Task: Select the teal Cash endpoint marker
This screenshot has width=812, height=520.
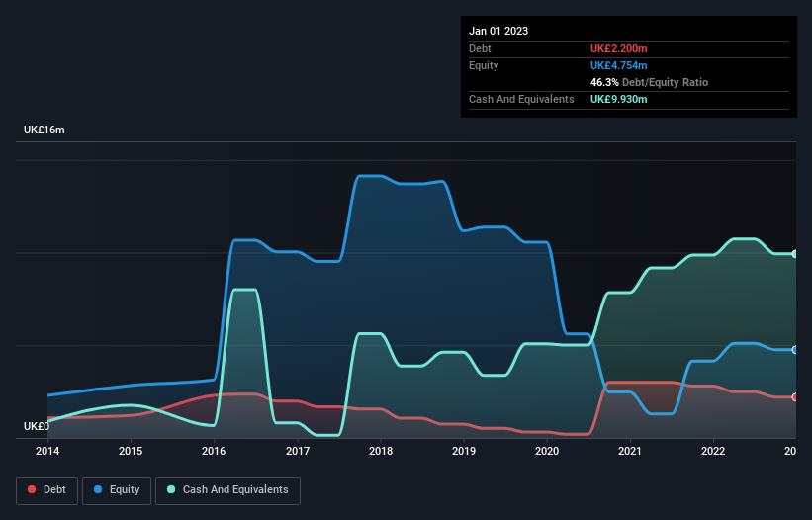Action: 795,254
